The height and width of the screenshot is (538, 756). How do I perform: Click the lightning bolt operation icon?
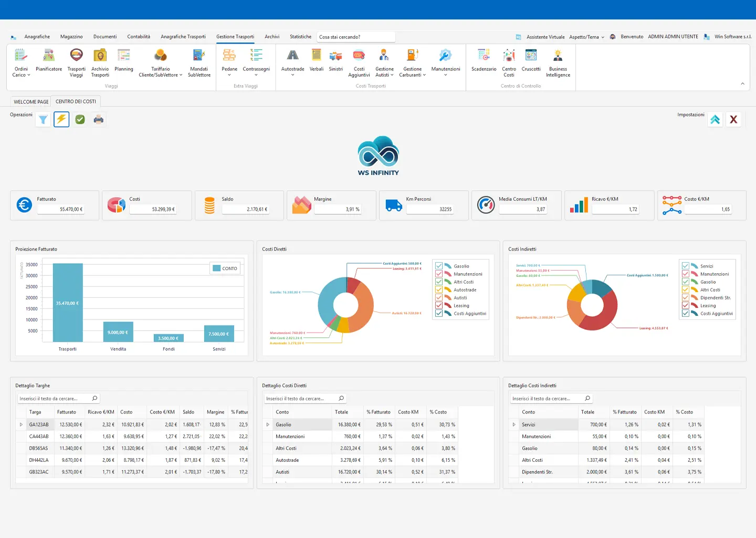(61, 119)
